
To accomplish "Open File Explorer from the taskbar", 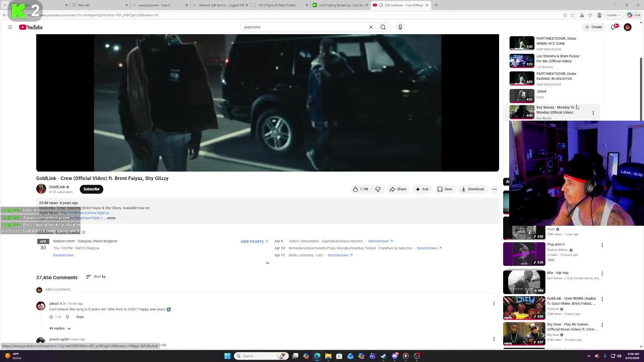I will (x=328, y=356).
